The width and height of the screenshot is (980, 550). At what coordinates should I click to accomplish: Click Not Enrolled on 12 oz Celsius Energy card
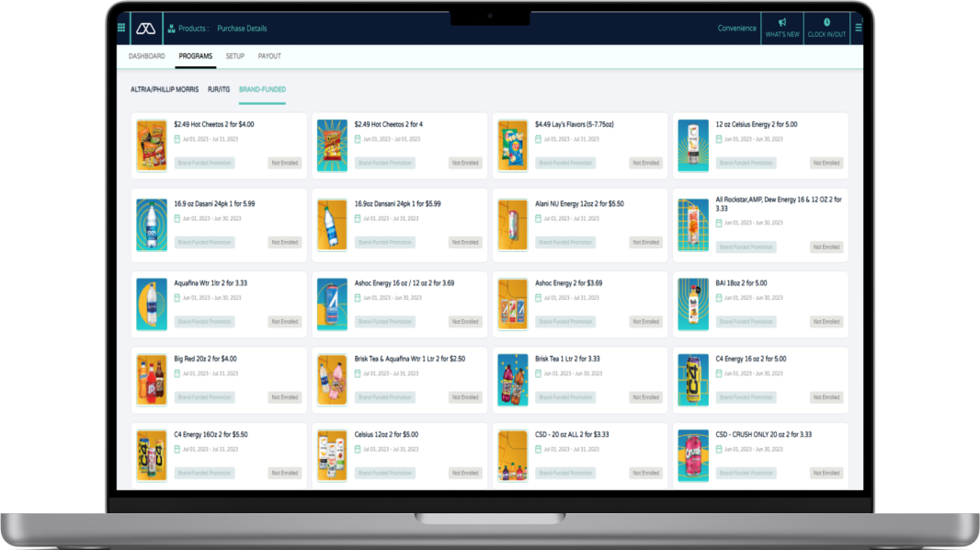826,163
